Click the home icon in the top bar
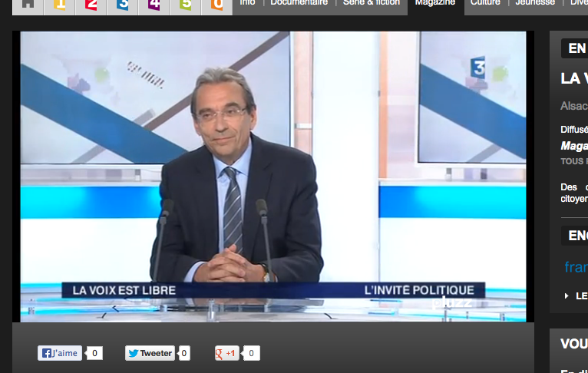The height and width of the screenshot is (373, 588). tap(28, 5)
